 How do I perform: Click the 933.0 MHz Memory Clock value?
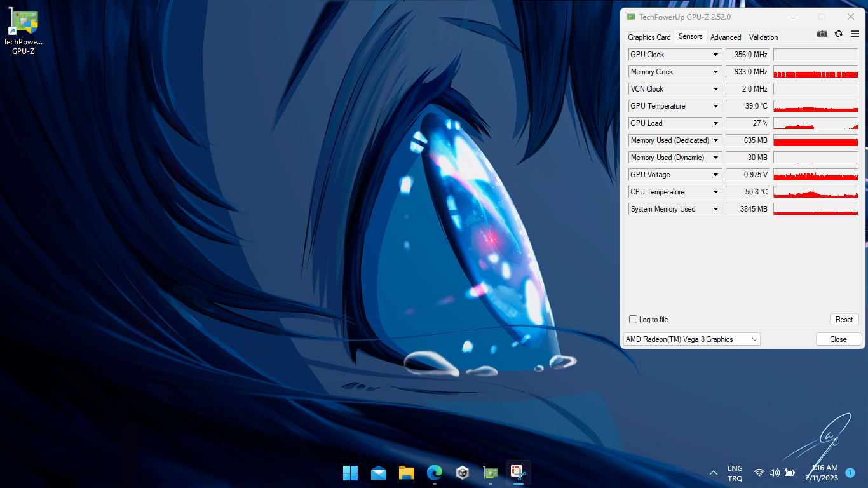pos(748,72)
